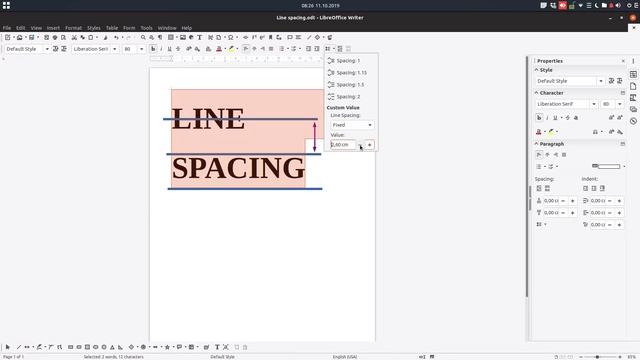Open the Styles menu
640x360 pixels.
(93, 28)
